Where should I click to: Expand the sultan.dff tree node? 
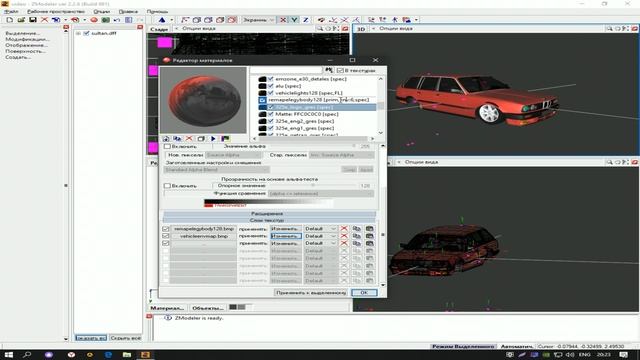(x=78, y=33)
